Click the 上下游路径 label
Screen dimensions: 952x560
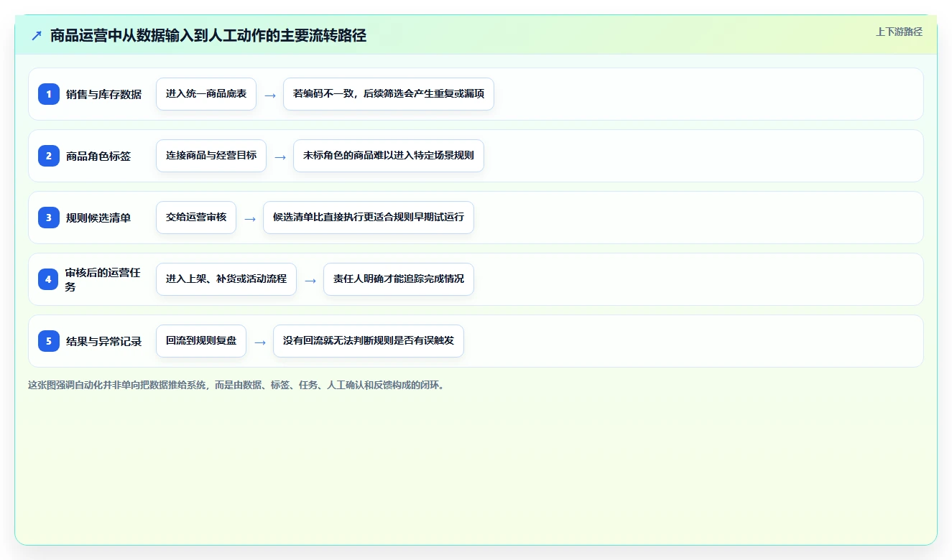coord(899,32)
